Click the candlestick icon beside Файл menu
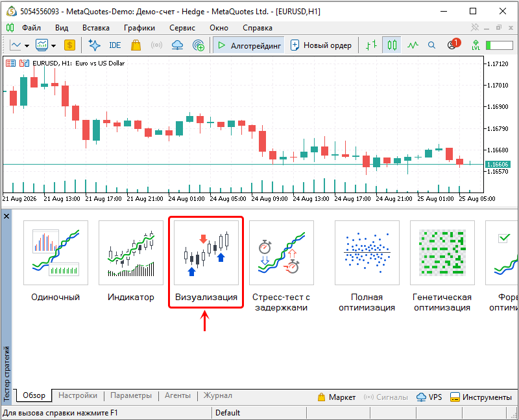 (10, 27)
